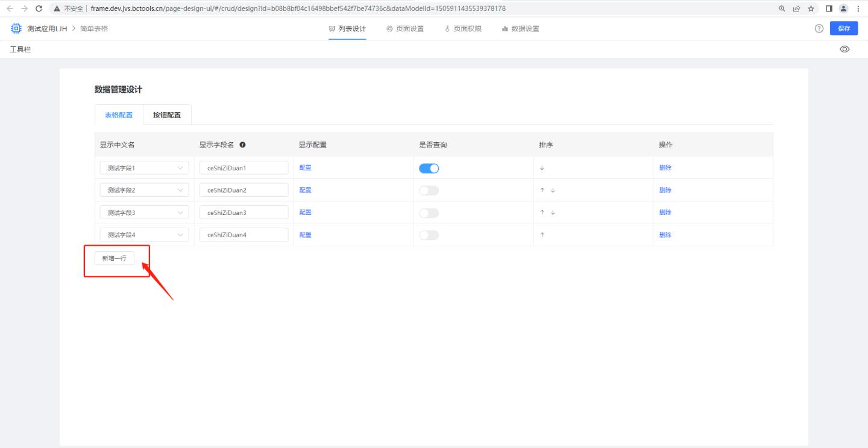
Task: Move 测试字段4 row up with arrow
Action: coord(542,235)
